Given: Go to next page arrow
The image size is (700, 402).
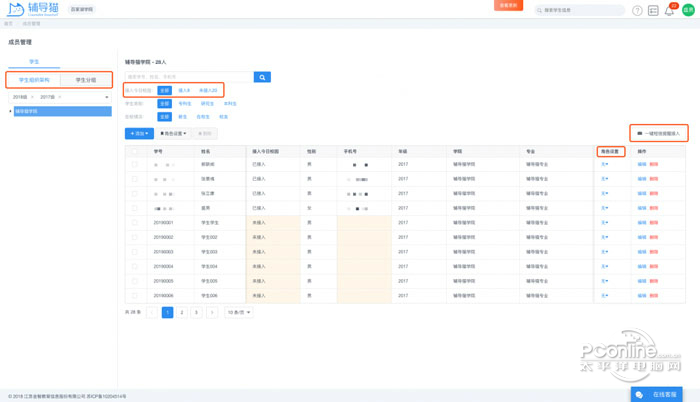Looking at the screenshot, I should [x=212, y=312].
